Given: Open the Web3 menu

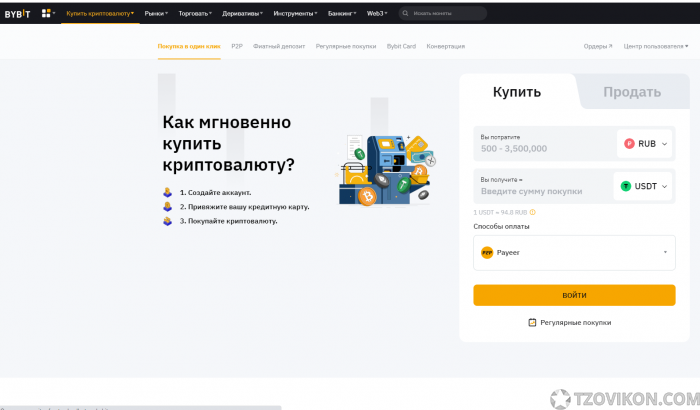Looking at the screenshot, I should click(x=377, y=13).
